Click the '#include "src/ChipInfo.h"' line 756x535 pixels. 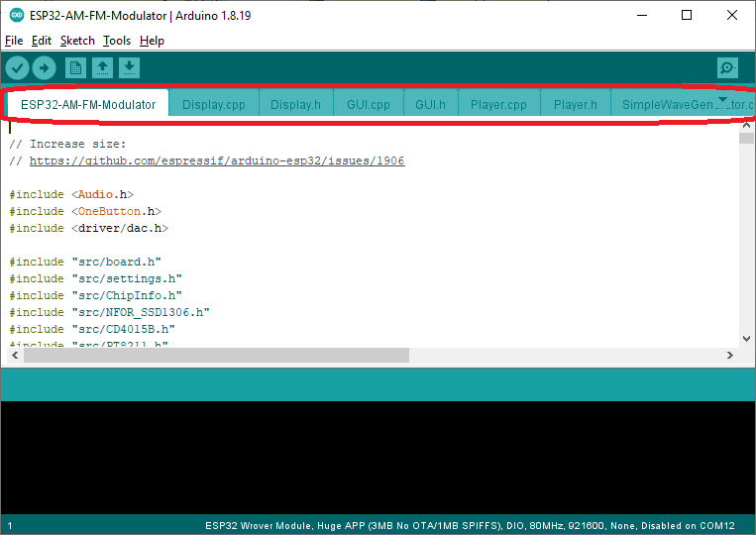[x=95, y=295]
